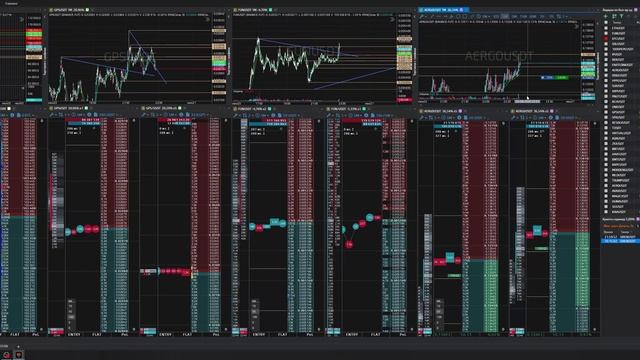
Task: Click green square on second GPSUSDT order book tab
Action: coord(180,109)
